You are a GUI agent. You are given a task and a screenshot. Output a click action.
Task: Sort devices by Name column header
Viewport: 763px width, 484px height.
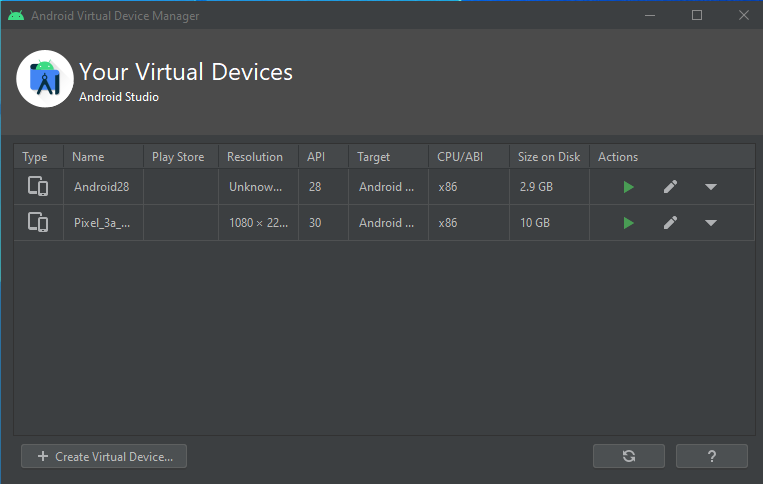[x=88, y=157]
